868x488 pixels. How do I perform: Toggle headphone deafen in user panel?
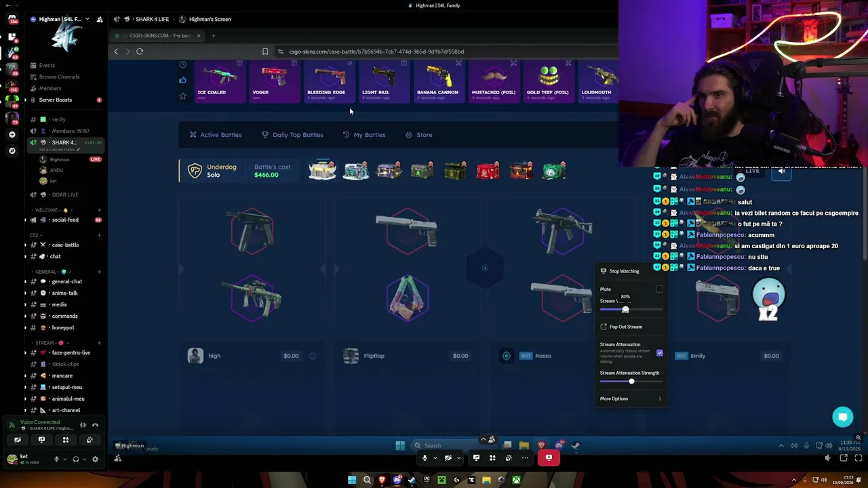pyautogui.click(x=75, y=459)
